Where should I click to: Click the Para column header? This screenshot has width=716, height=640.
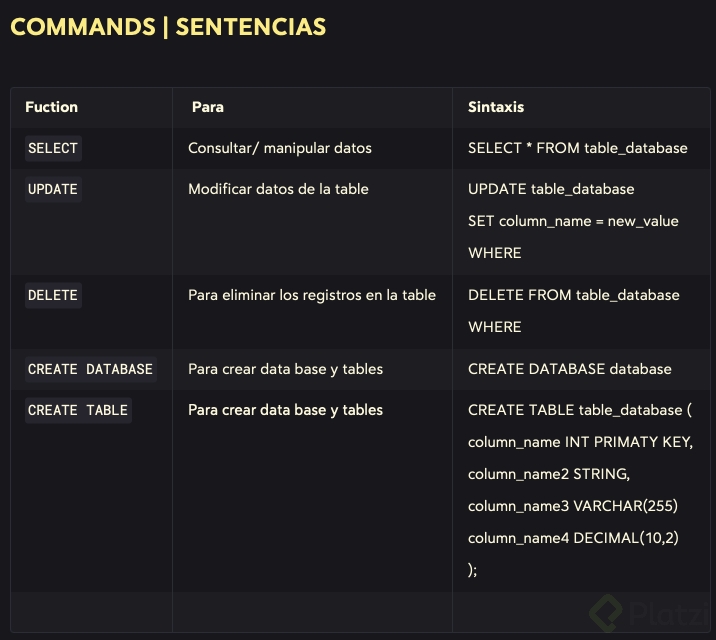(208, 107)
